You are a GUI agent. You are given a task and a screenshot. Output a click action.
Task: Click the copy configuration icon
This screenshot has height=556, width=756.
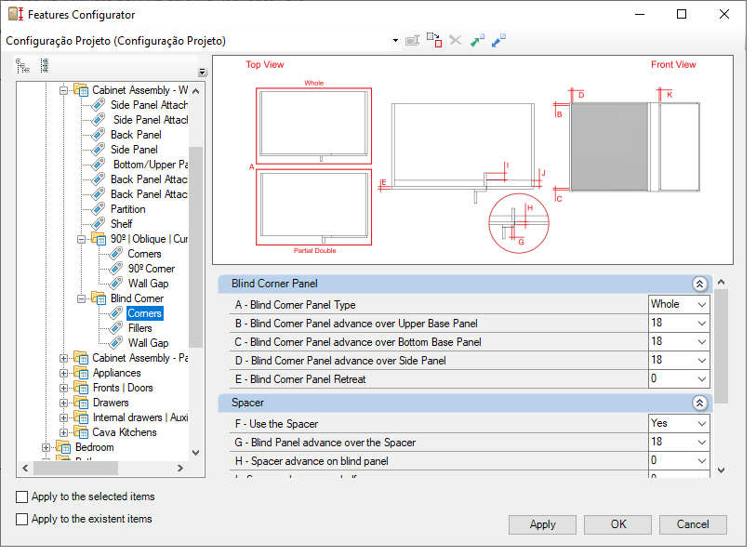(x=434, y=41)
